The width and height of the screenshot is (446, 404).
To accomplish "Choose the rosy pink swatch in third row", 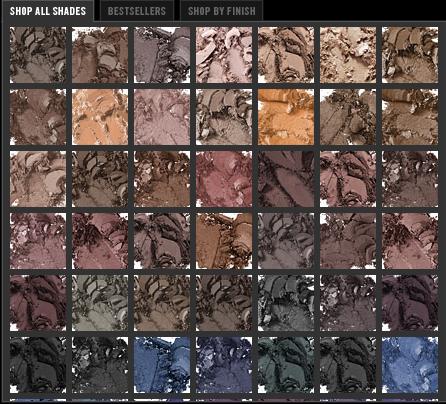I will click(224, 179).
